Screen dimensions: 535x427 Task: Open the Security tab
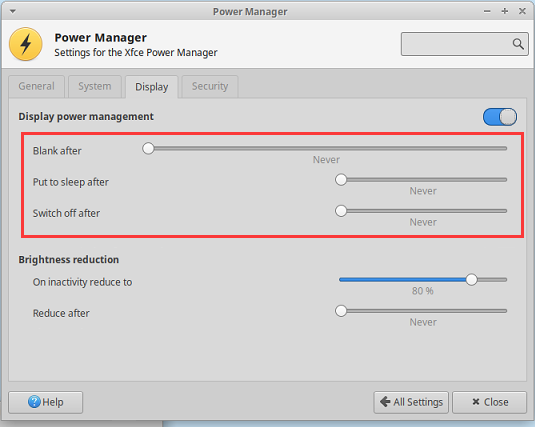point(210,86)
